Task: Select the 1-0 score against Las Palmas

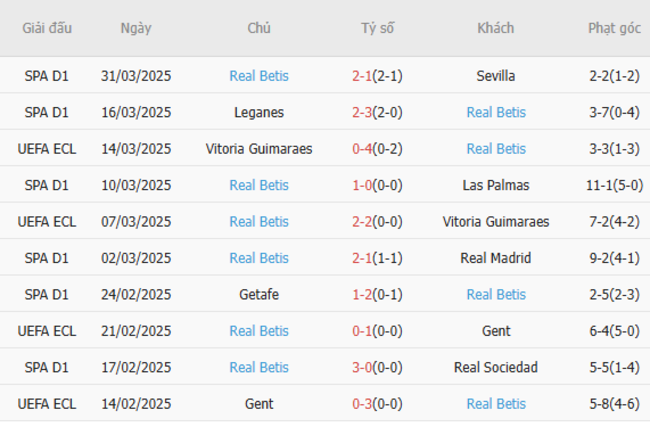Action: click(363, 185)
